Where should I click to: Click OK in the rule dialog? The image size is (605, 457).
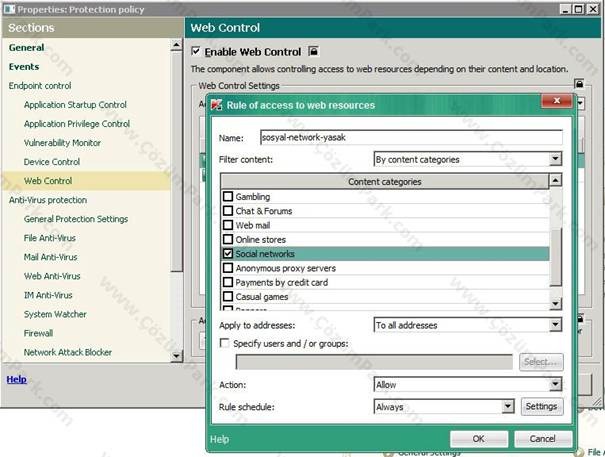point(478,439)
